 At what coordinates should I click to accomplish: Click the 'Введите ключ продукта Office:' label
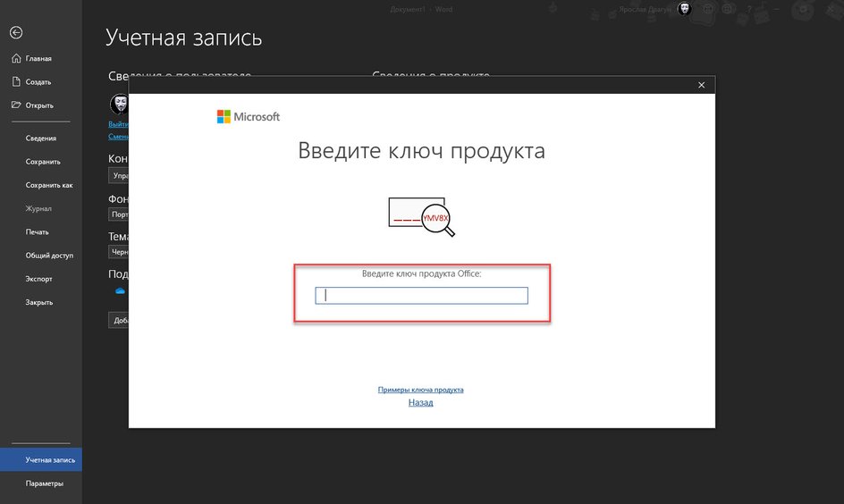(x=421, y=273)
